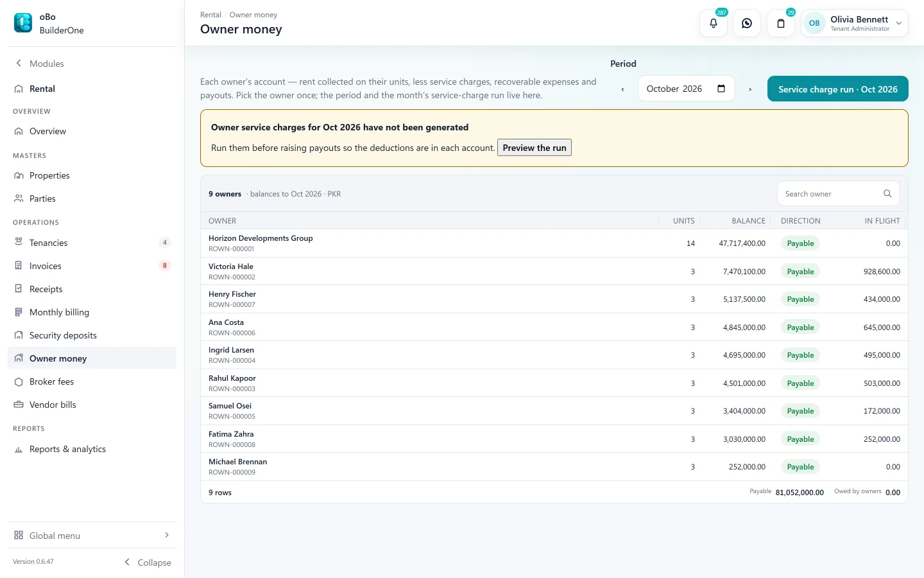Screen dimensions: 924x578
Task: Open the Rental module heading in sidebar
Action: coord(92,89)
